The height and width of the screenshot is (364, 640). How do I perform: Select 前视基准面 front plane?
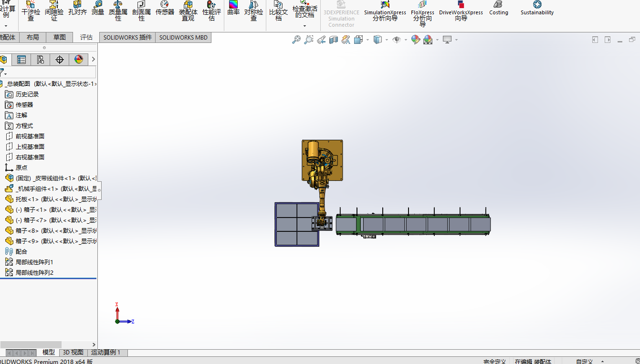tap(30, 136)
